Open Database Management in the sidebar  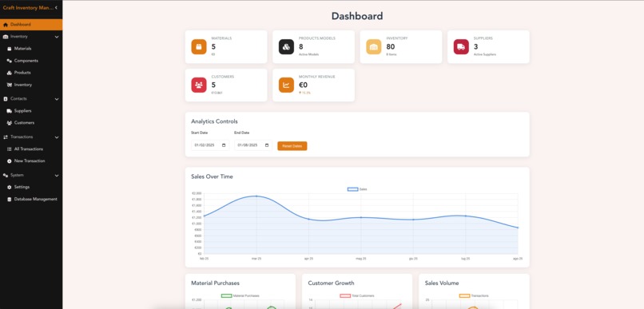36,200
